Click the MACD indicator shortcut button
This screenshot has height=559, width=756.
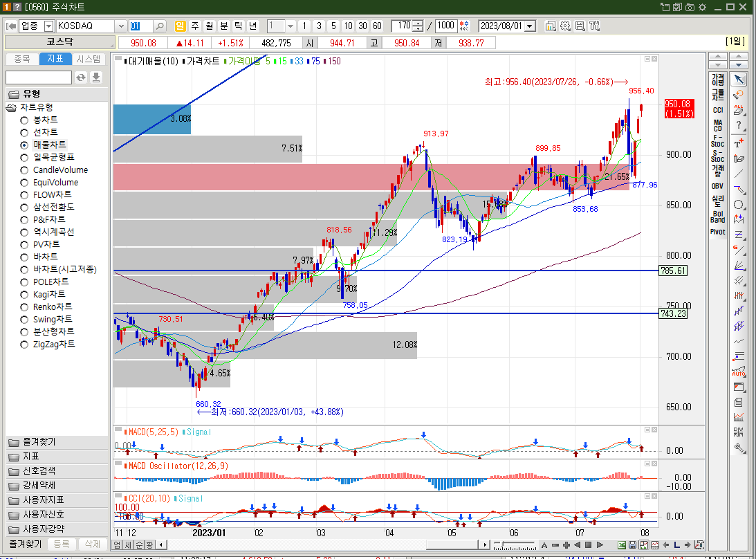[x=717, y=125]
